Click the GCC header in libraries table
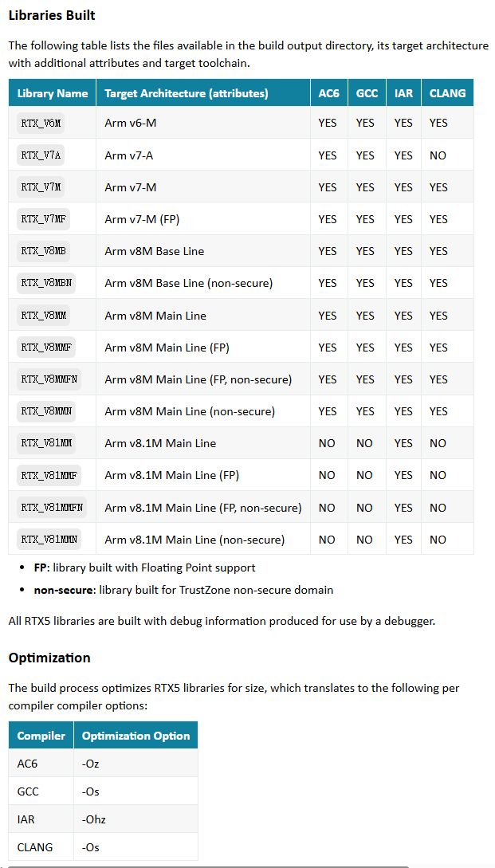The width and height of the screenshot is (495, 868). [367, 93]
